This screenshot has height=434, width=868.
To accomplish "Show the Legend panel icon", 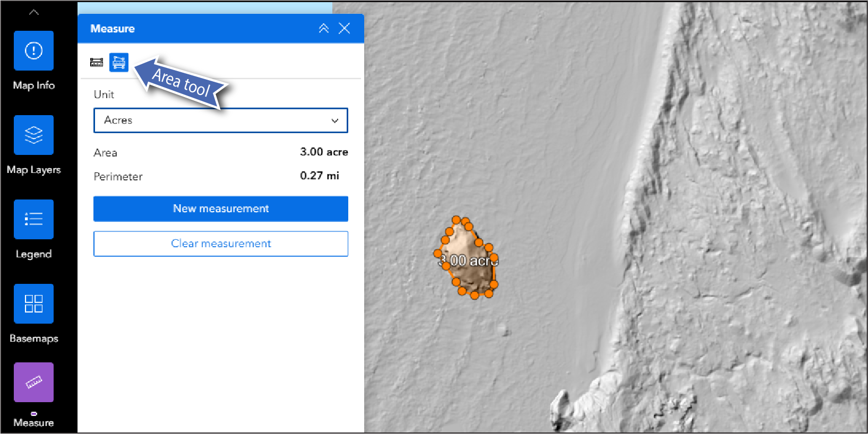I will click(33, 219).
